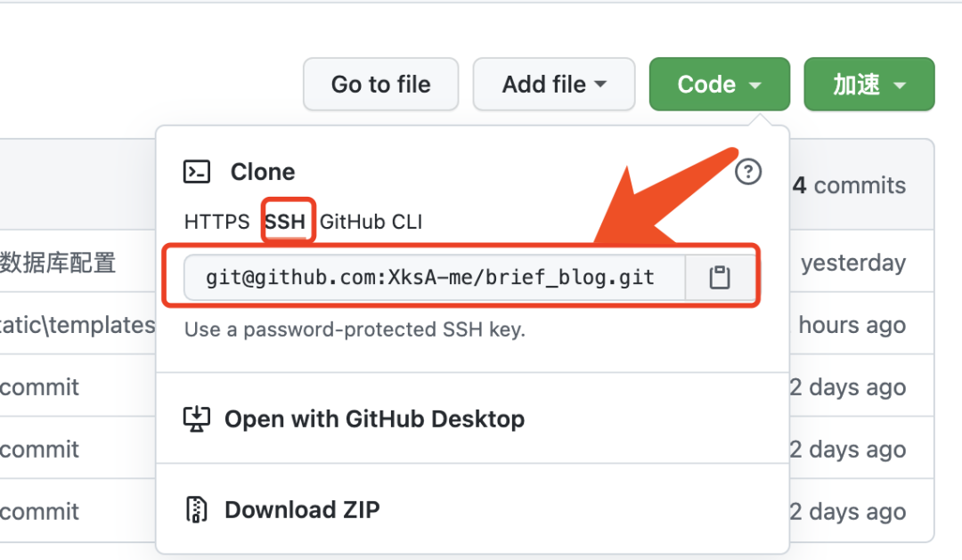Open the 数据库配置 commit message
Image resolution: width=962 pixels, height=560 pixels.
click(x=58, y=263)
